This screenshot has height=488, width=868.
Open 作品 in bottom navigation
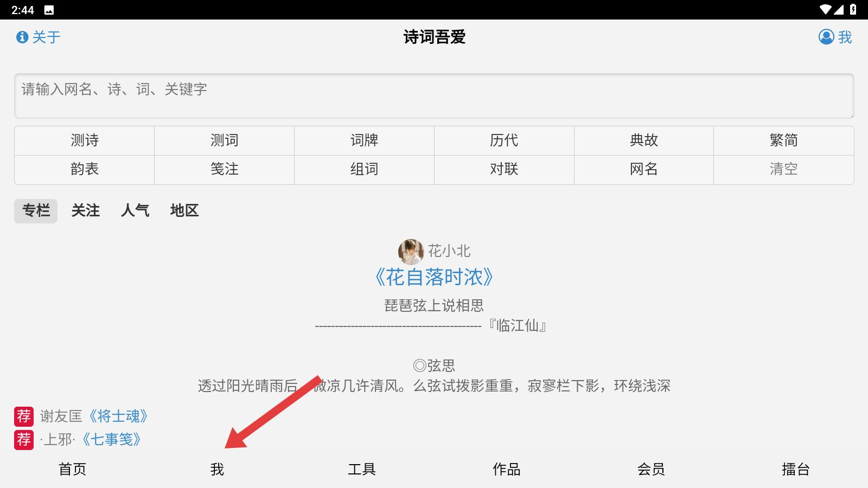[x=507, y=469]
